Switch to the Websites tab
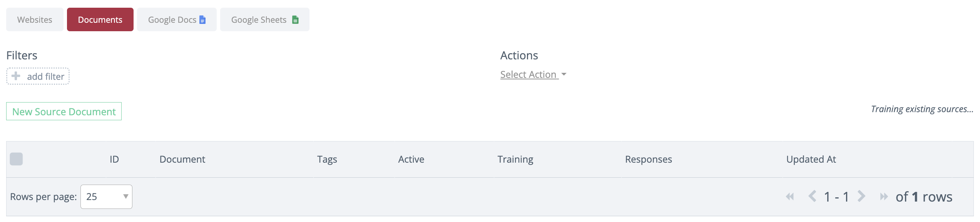 click(x=35, y=20)
